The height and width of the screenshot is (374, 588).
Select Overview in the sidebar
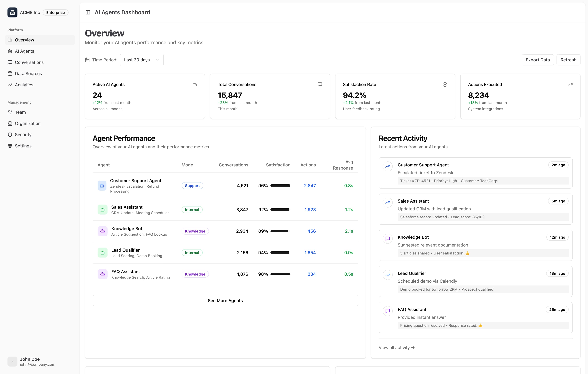(x=40, y=40)
